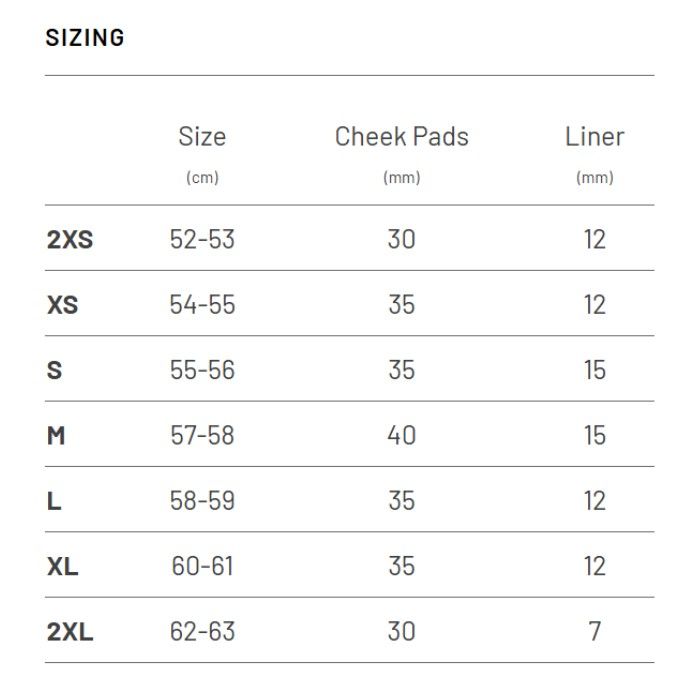Click the L size row label
The image size is (700, 700).
point(54,501)
